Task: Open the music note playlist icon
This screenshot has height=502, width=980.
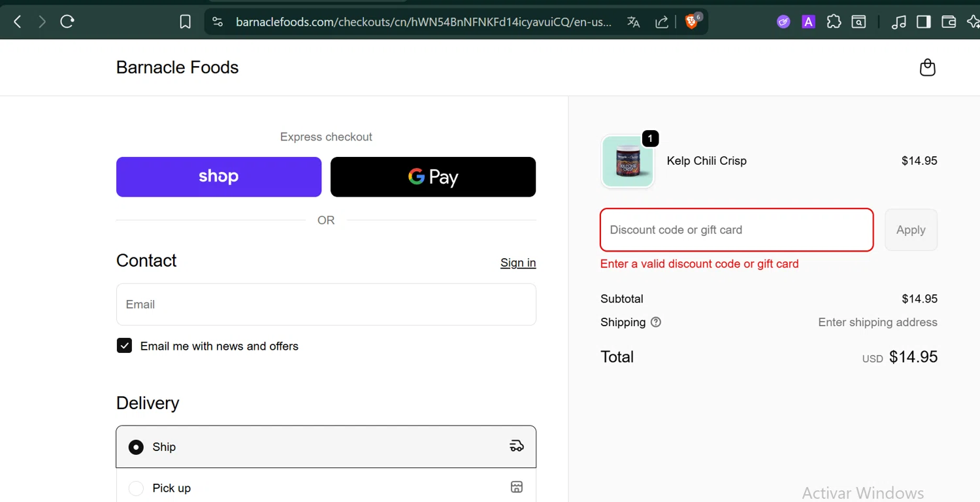Action: coord(899,22)
